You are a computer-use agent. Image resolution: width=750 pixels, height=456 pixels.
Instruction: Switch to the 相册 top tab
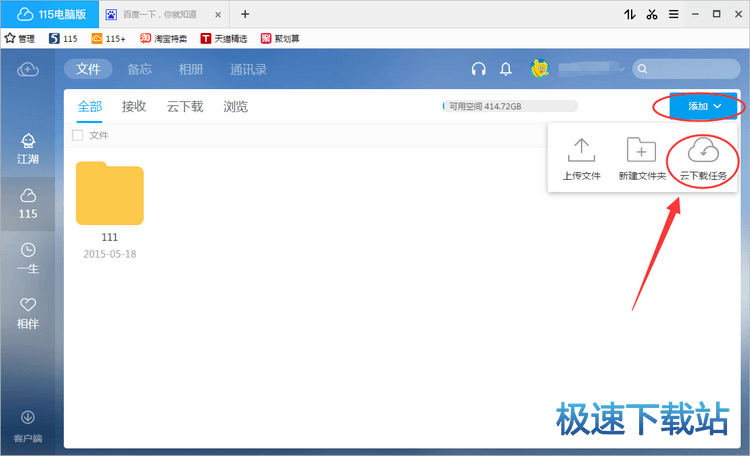(191, 69)
